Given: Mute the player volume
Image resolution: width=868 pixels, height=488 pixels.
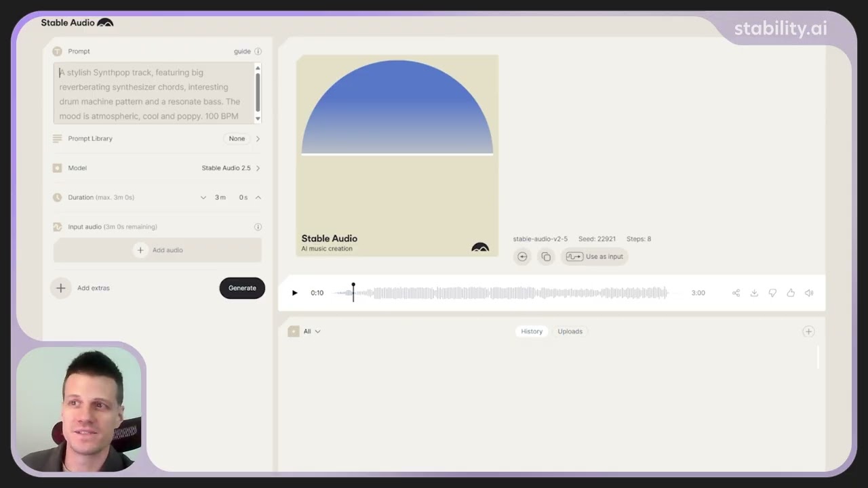Looking at the screenshot, I should click(809, 293).
